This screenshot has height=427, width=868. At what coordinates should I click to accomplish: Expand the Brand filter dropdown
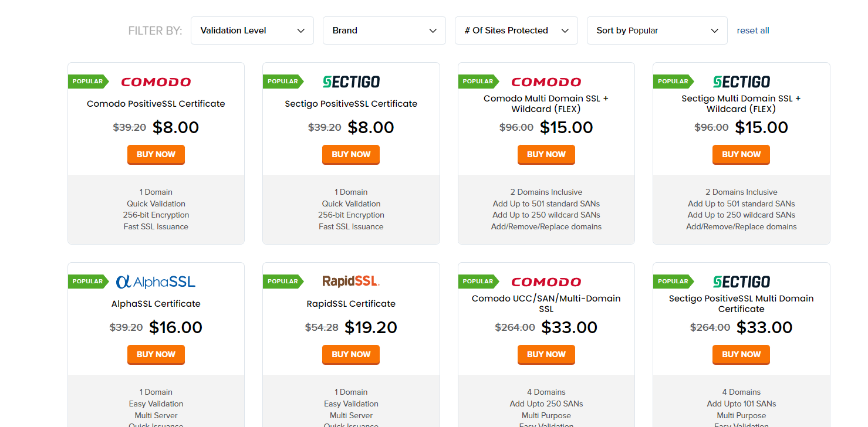click(384, 30)
